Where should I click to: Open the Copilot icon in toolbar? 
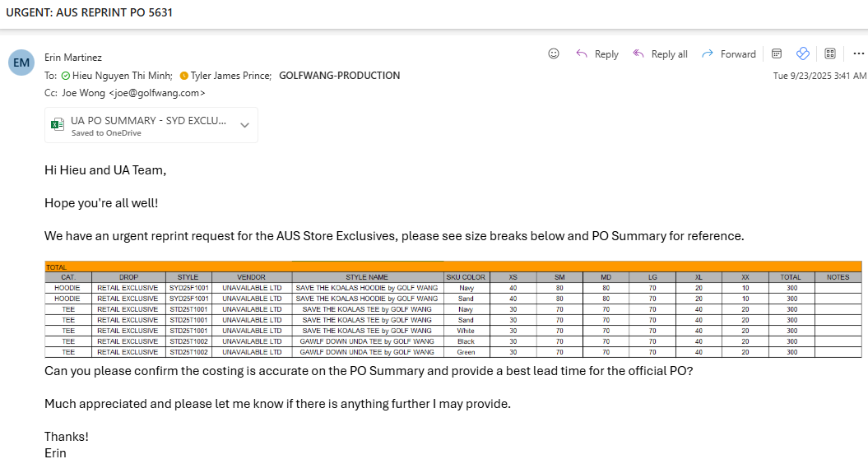tap(803, 53)
